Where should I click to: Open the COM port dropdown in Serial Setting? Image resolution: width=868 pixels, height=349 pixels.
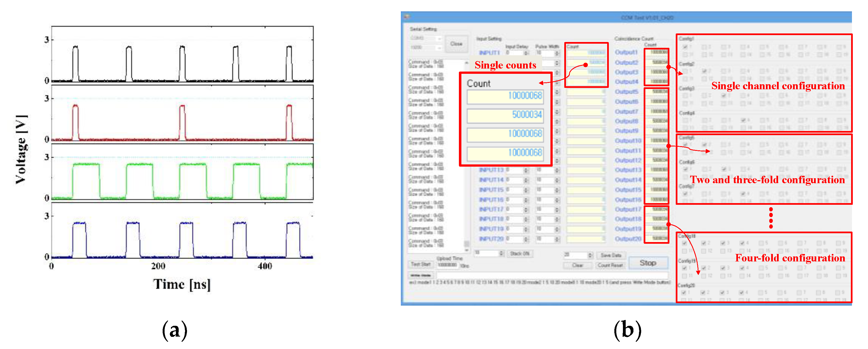439,39
